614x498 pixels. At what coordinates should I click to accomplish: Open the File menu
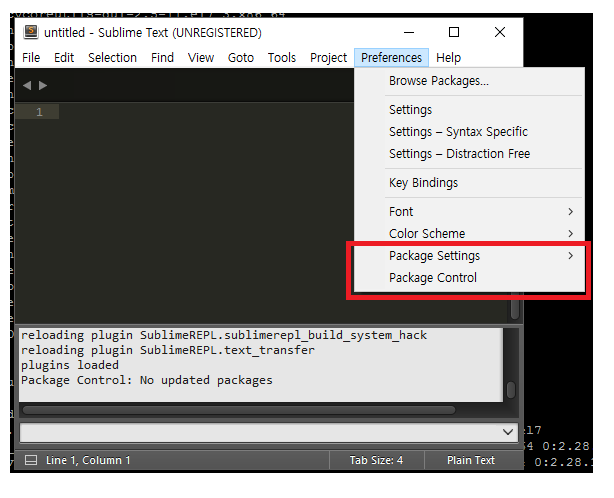(31, 58)
